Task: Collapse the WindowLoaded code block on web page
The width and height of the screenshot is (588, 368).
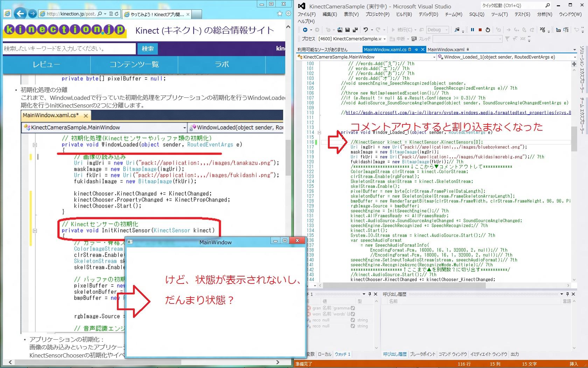Action: pos(35,145)
